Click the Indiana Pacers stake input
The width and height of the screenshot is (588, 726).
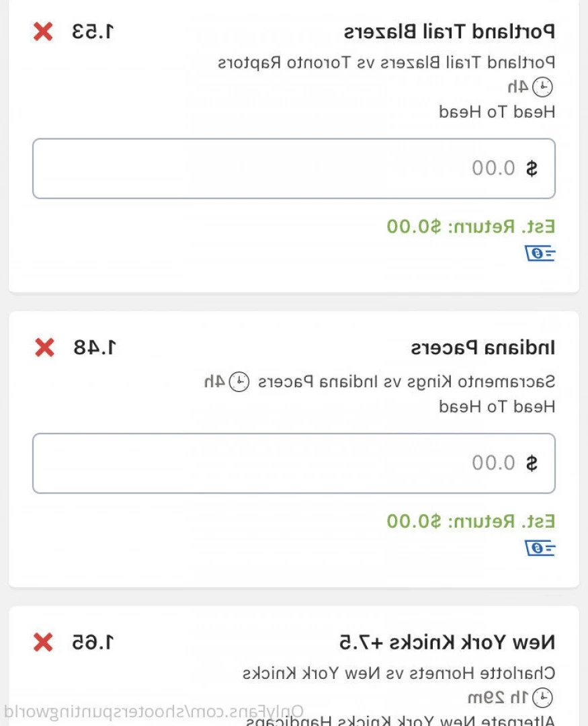tap(294, 463)
